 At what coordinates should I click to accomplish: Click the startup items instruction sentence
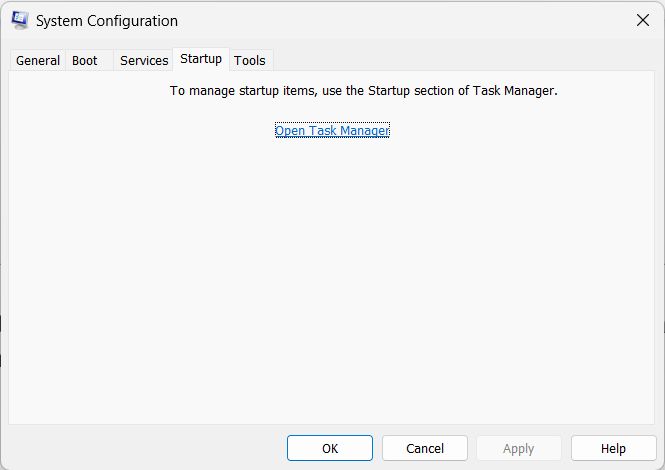pyautogui.click(x=363, y=91)
